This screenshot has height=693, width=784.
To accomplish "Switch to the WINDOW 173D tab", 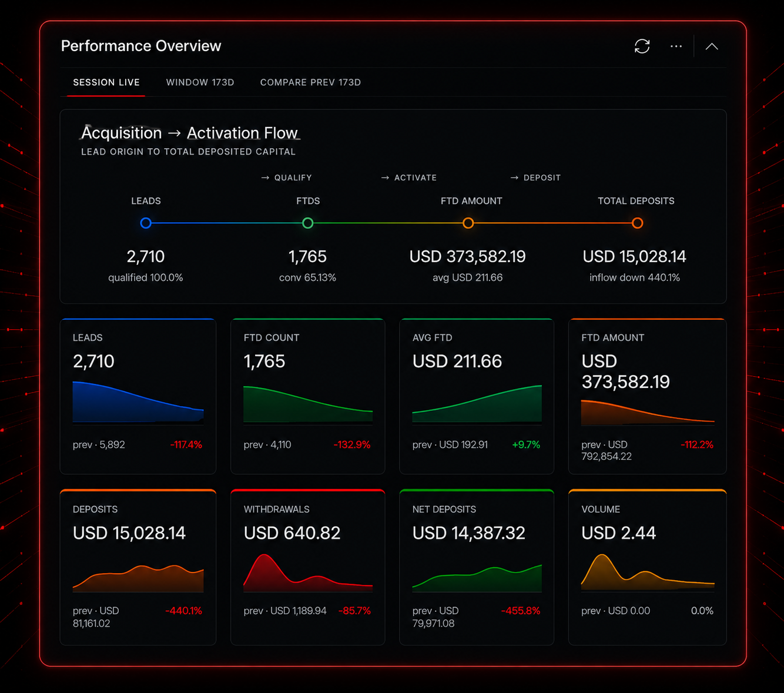I will click(200, 82).
